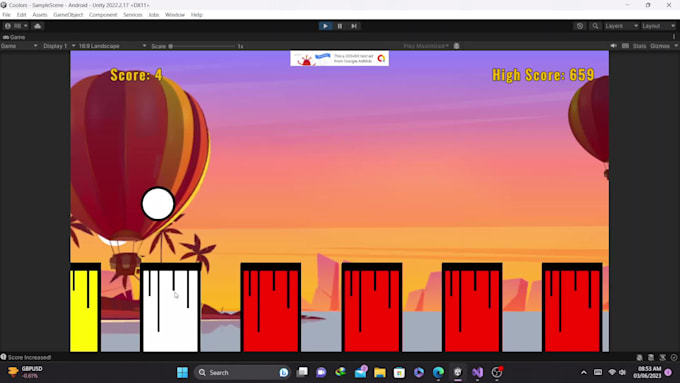Open the Layers dropdown
The width and height of the screenshot is (680, 383).
click(x=621, y=26)
